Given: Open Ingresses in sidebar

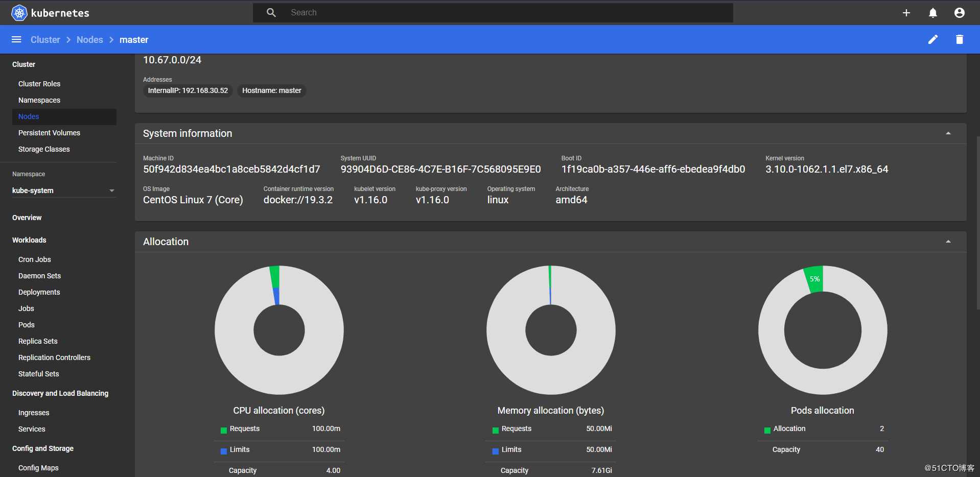Looking at the screenshot, I should [x=34, y=413].
